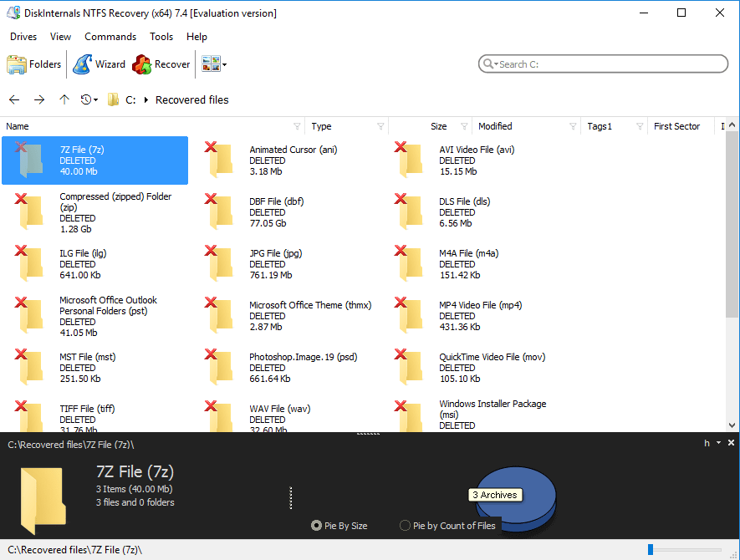Click Recovered files in the breadcrumb path
The image size is (740, 560).
[191, 99]
